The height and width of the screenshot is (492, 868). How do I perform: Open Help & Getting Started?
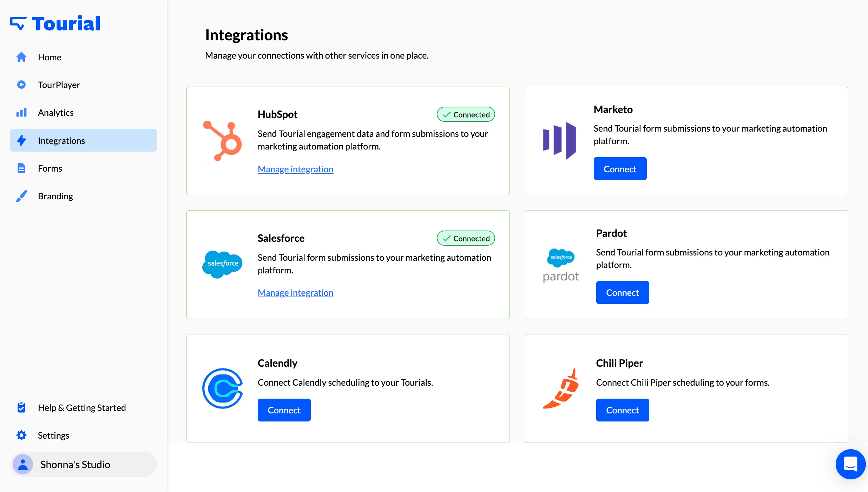(x=83, y=407)
